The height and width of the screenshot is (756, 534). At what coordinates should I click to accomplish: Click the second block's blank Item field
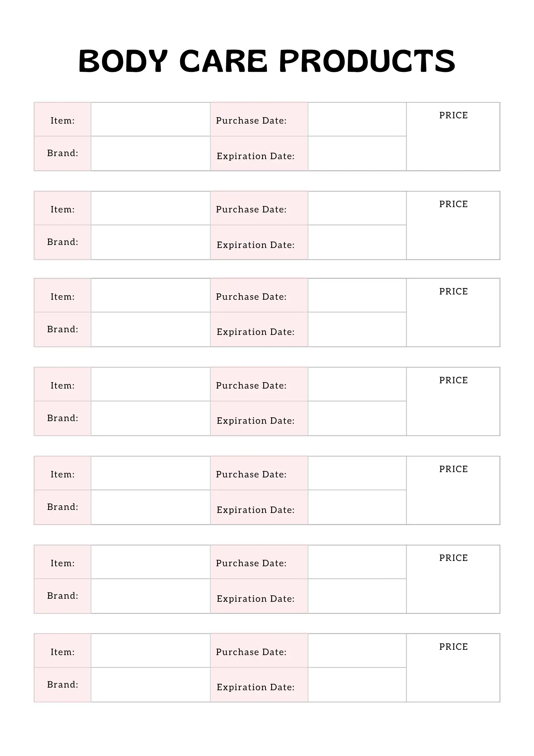150,208
